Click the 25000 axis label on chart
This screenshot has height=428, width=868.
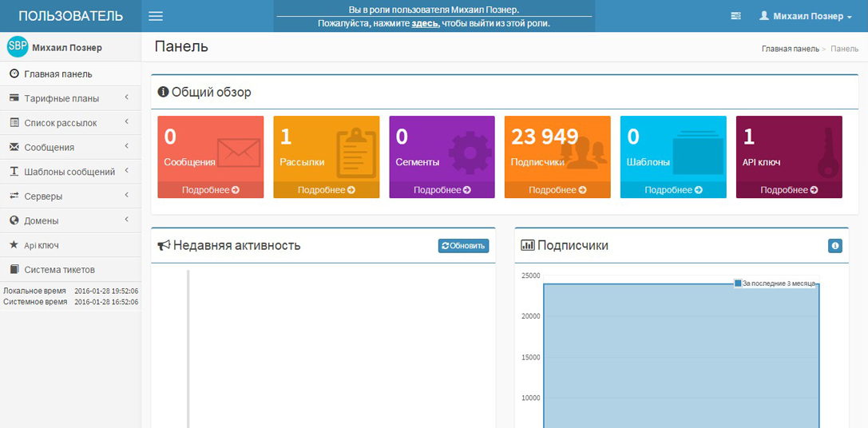pos(531,275)
